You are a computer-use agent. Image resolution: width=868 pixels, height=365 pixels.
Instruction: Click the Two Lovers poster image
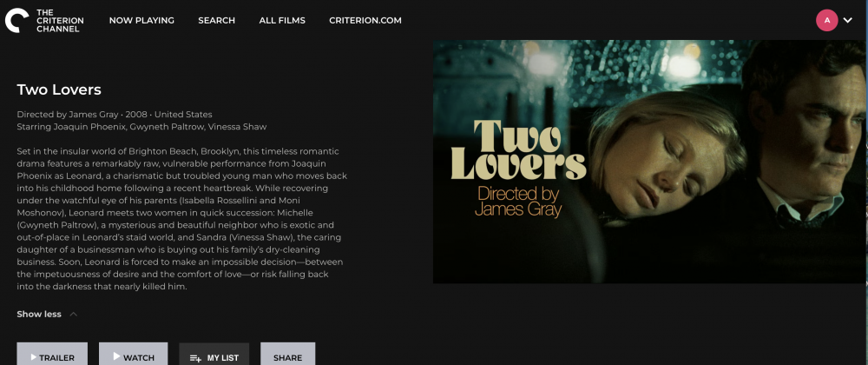coord(650,162)
